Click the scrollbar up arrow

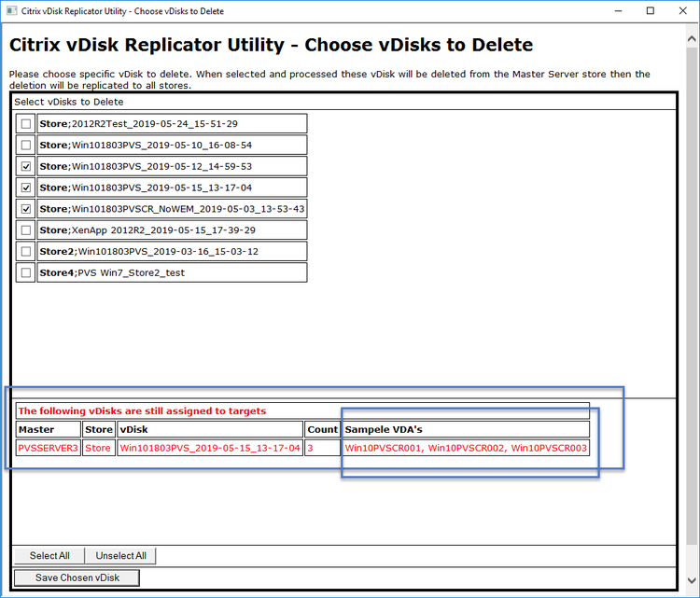pos(692,39)
